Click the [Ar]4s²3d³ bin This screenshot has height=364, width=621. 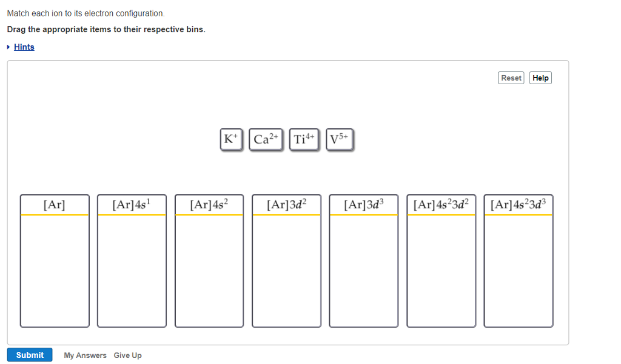coord(519,260)
